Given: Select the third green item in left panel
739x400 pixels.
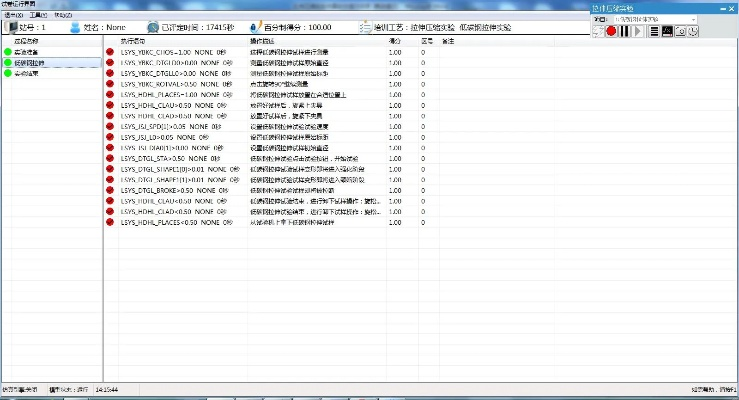Looking at the screenshot, I should pos(27,73).
